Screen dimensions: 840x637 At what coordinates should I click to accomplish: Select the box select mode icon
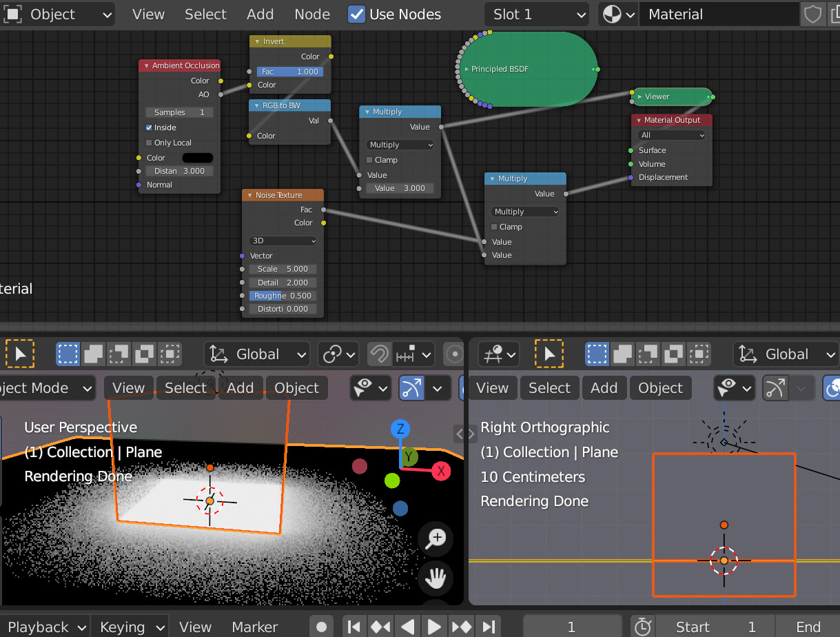coord(68,354)
